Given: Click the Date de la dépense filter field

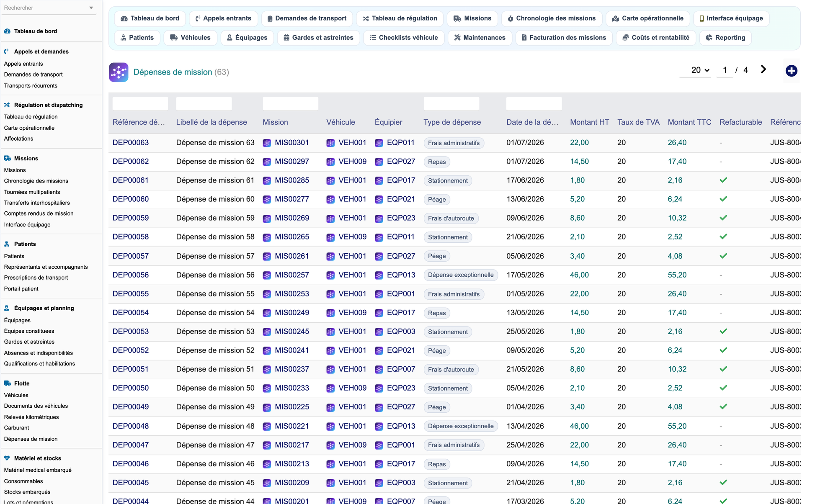Looking at the screenshot, I should point(534,103).
